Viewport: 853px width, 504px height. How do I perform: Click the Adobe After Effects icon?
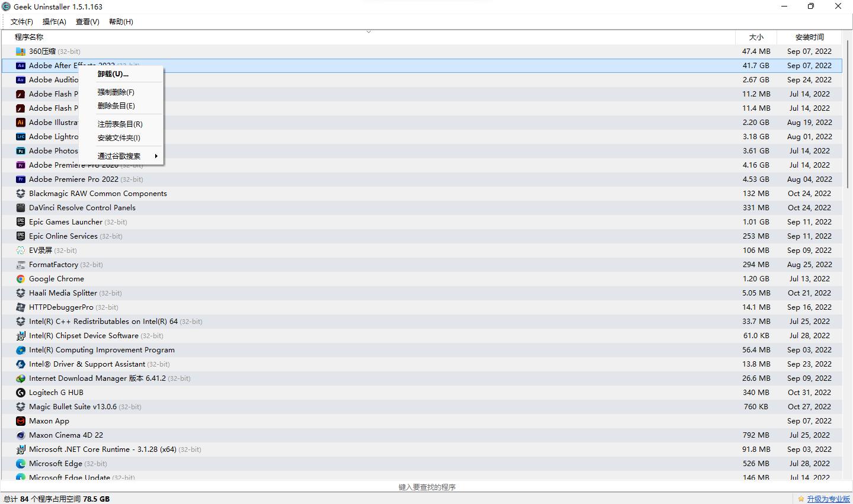coord(21,66)
